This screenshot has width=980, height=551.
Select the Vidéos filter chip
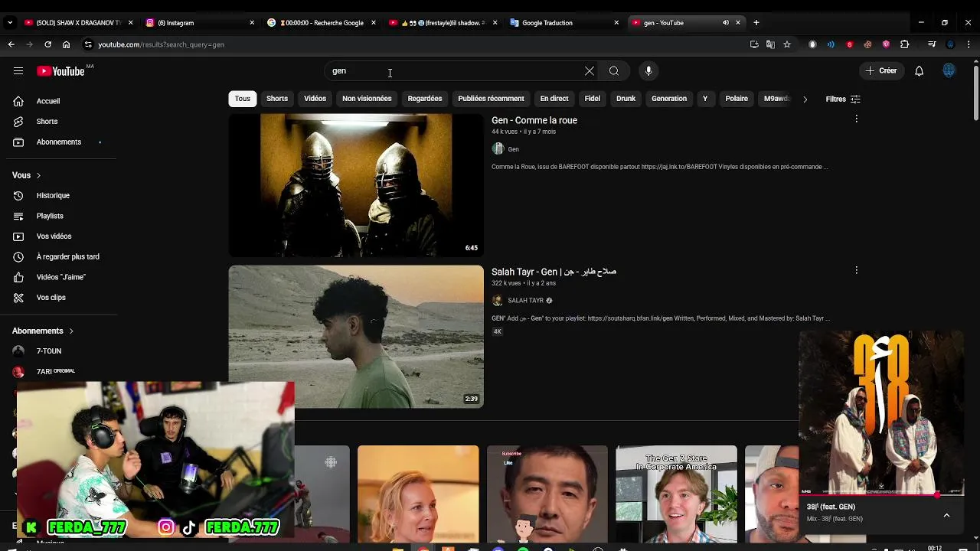click(x=315, y=99)
